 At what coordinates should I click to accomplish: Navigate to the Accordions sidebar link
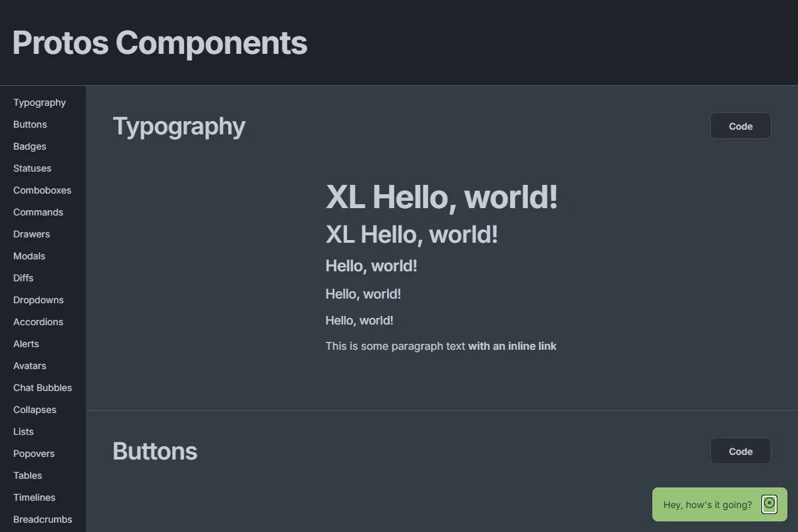click(38, 322)
